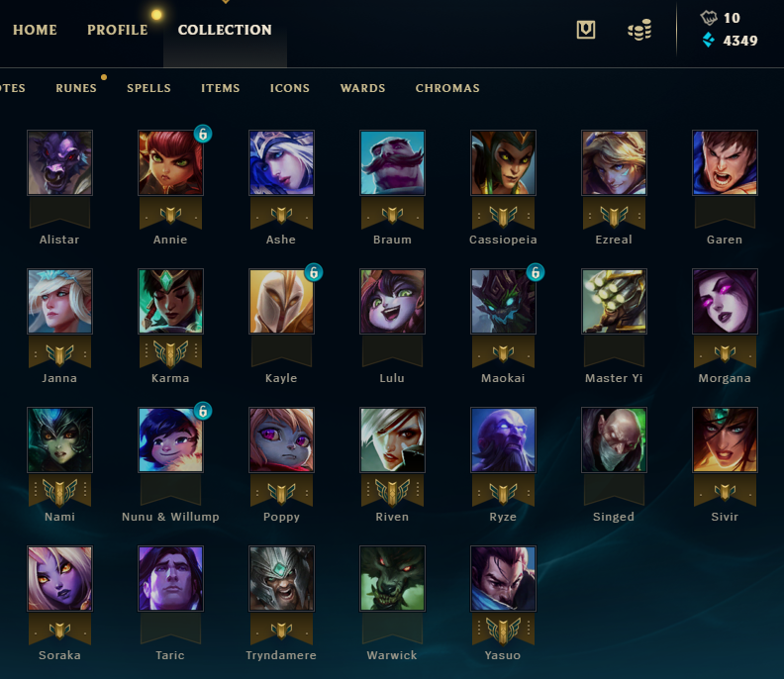Open the Warwick champion portrait
Viewport: 784px width, 679px height.
tap(392, 578)
